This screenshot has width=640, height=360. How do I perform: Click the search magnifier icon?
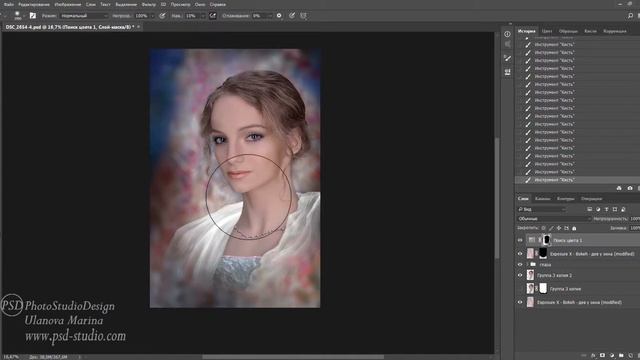pyautogui.click(x=630, y=16)
